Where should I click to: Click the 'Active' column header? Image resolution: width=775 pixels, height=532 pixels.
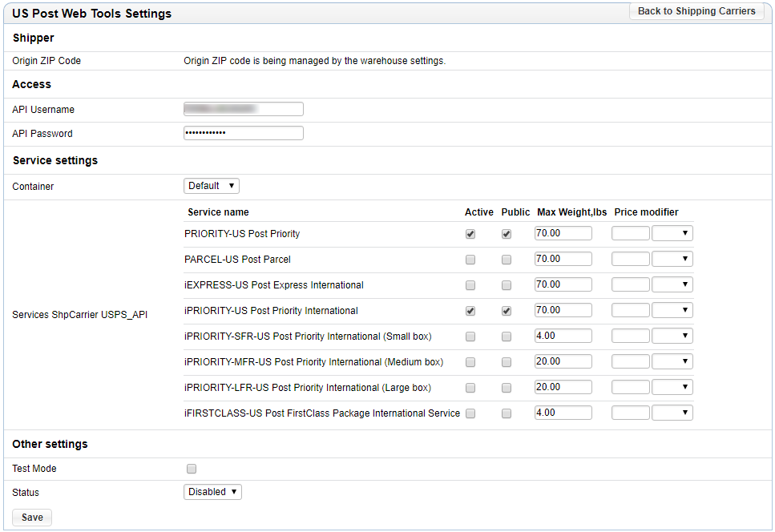coord(479,212)
